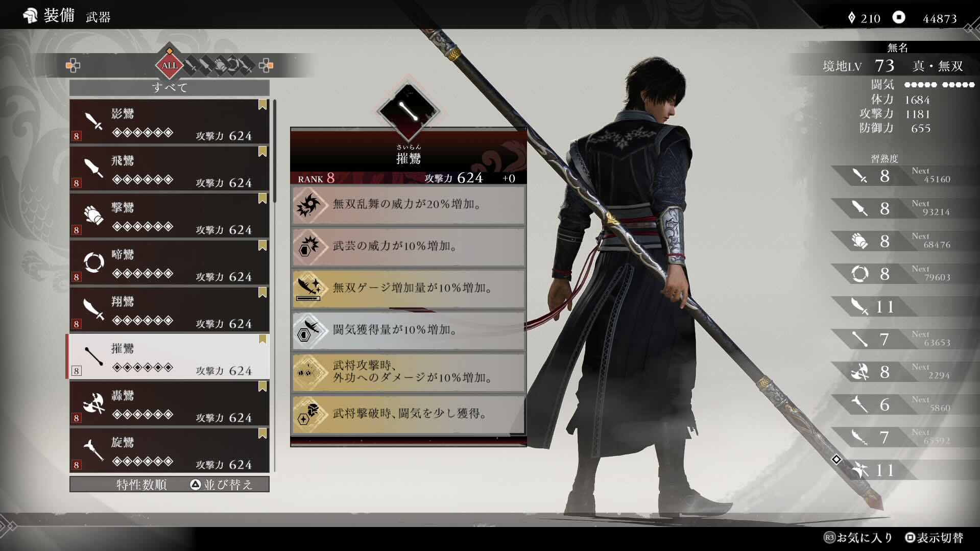
Task: Click the sword filter icon beside ALL
Action: [192, 65]
